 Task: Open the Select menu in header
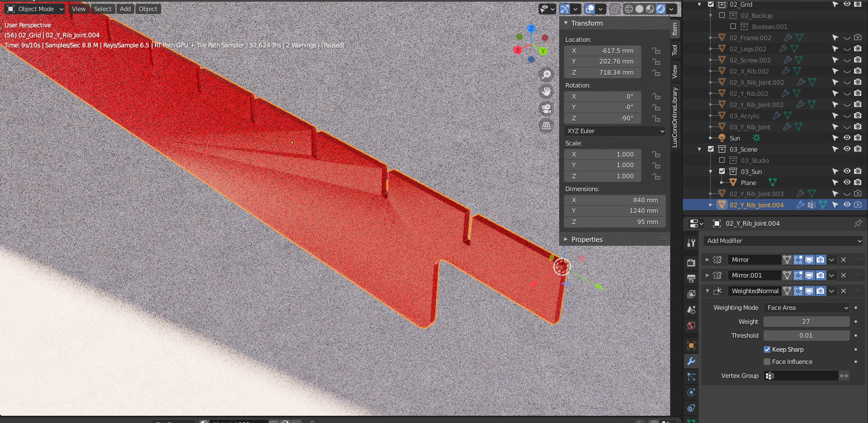[103, 9]
